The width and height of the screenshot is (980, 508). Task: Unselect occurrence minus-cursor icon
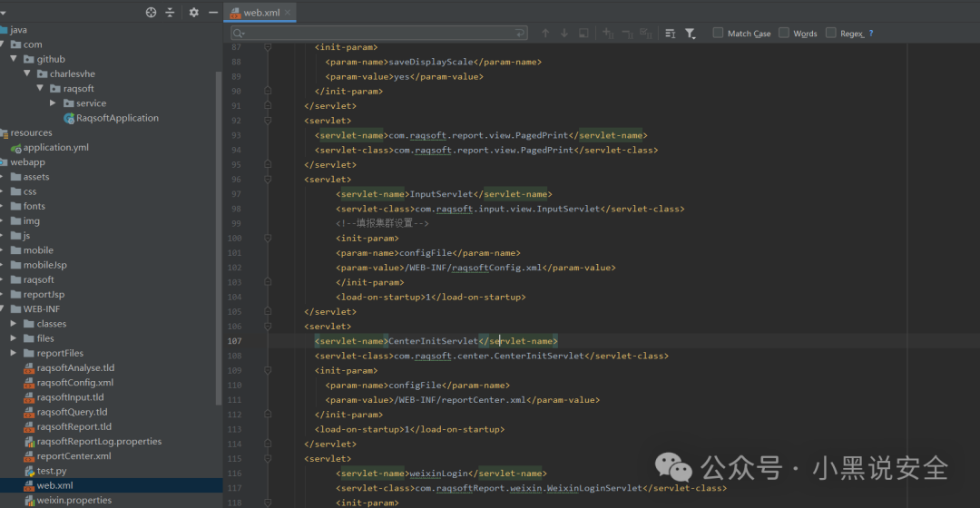pos(627,34)
